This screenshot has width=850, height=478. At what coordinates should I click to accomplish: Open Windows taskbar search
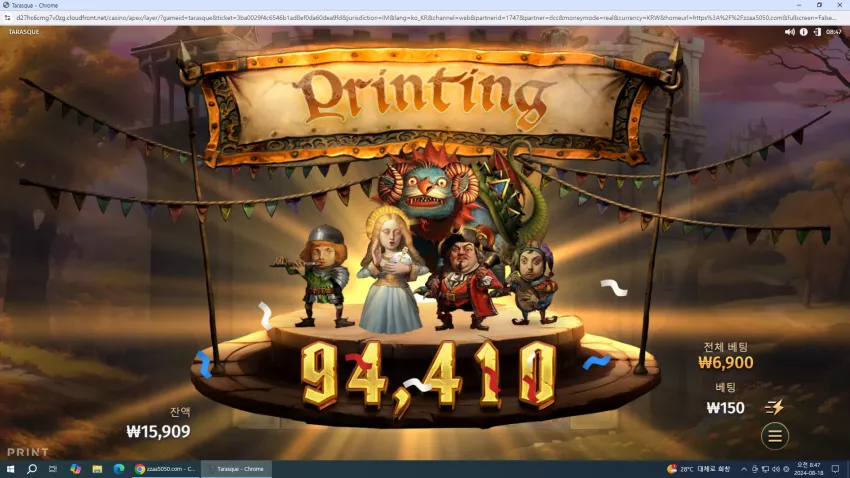32,469
